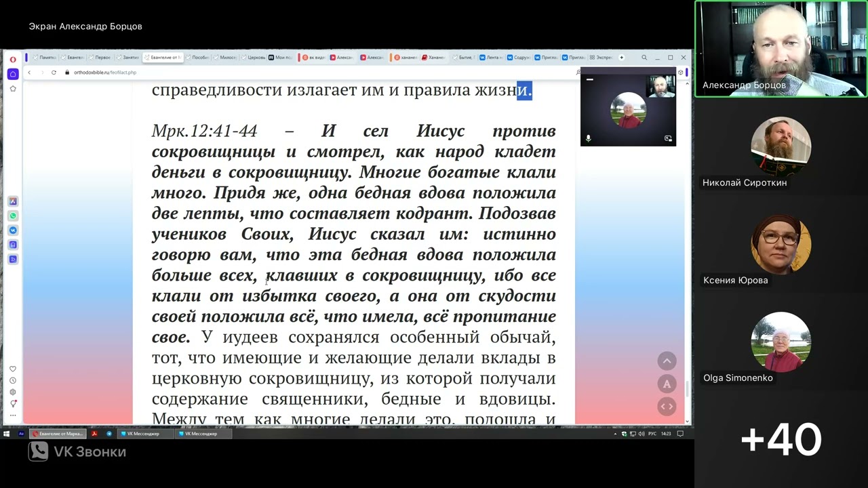Open tab search magnifier icon
The image size is (868, 488).
tap(644, 58)
